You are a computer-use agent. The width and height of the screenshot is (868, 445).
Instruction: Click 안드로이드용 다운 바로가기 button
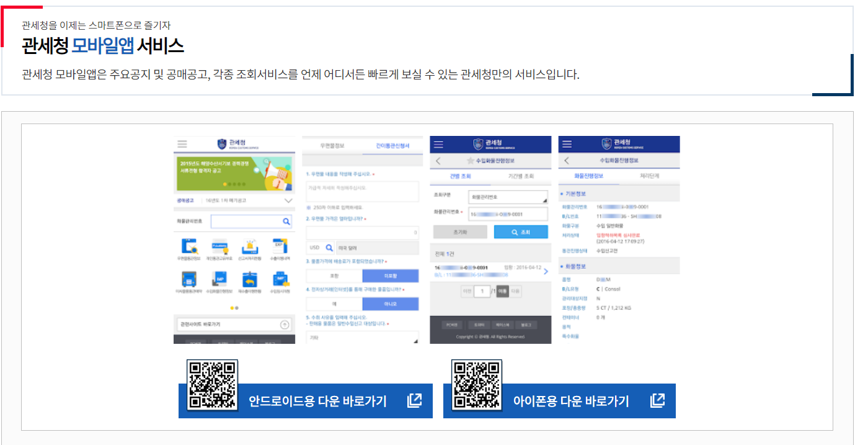tap(306, 401)
